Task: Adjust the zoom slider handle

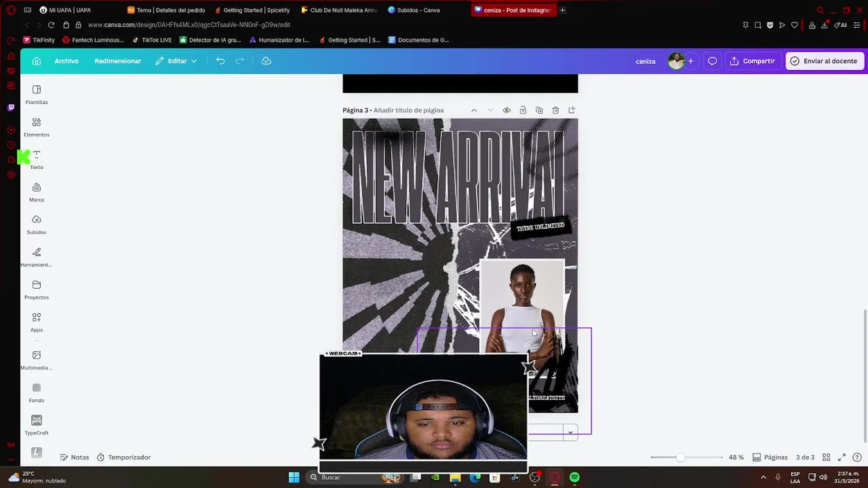Action: [x=680, y=457]
